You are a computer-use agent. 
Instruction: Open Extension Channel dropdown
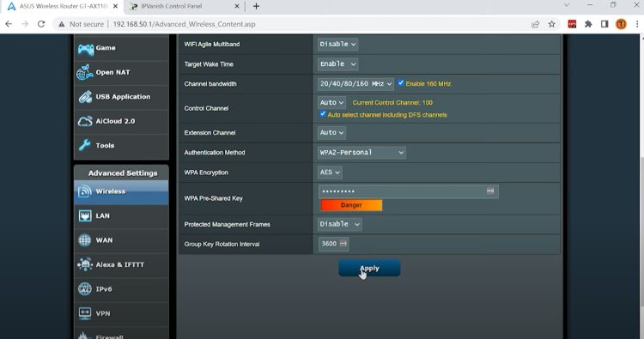click(331, 132)
